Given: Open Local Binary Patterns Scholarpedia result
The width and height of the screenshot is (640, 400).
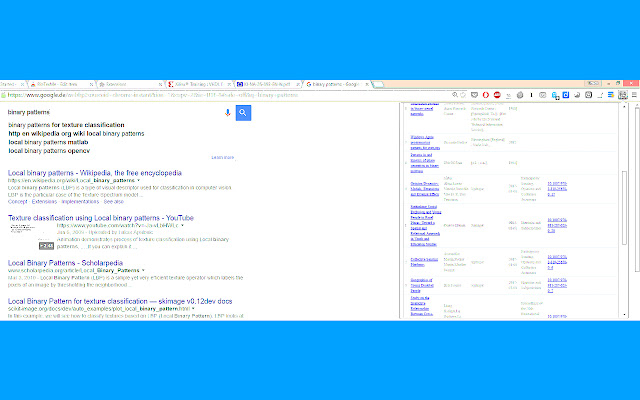Looking at the screenshot, I should pos(65,263).
